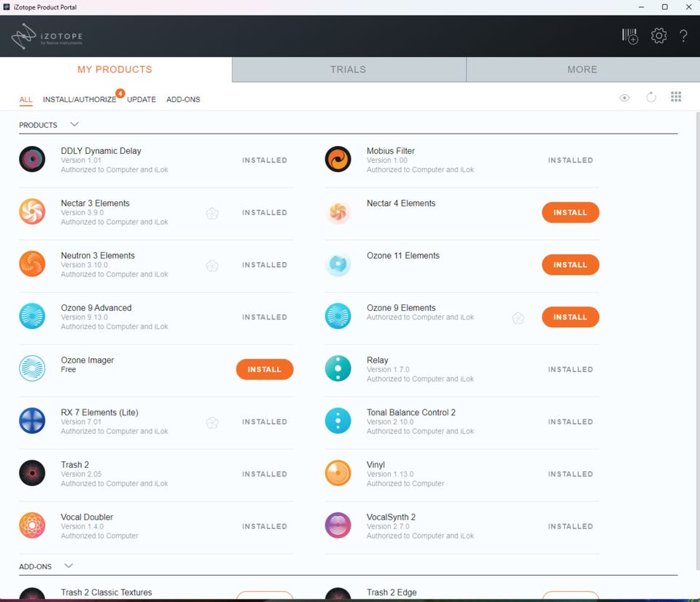This screenshot has width=700, height=602.
Task: Switch to grid view icon
Action: point(676,96)
